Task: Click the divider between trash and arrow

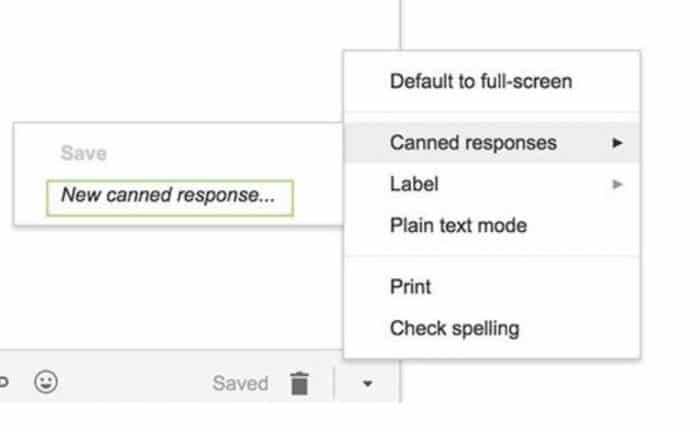Action: click(334, 383)
